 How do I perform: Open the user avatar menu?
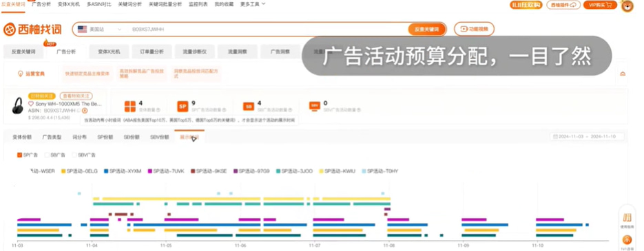(x=627, y=6)
